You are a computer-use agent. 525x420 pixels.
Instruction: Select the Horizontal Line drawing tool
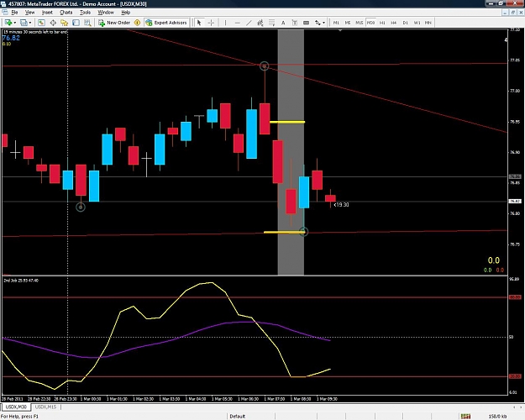tap(238, 23)
